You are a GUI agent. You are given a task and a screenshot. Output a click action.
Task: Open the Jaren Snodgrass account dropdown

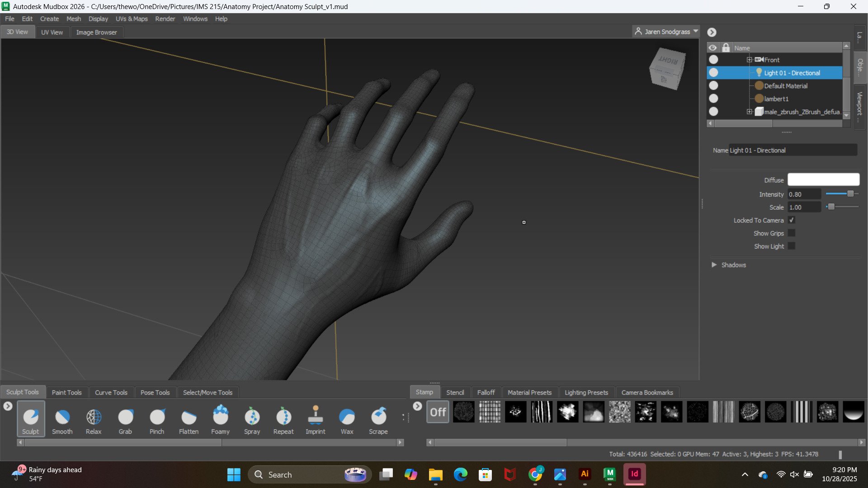667,32
